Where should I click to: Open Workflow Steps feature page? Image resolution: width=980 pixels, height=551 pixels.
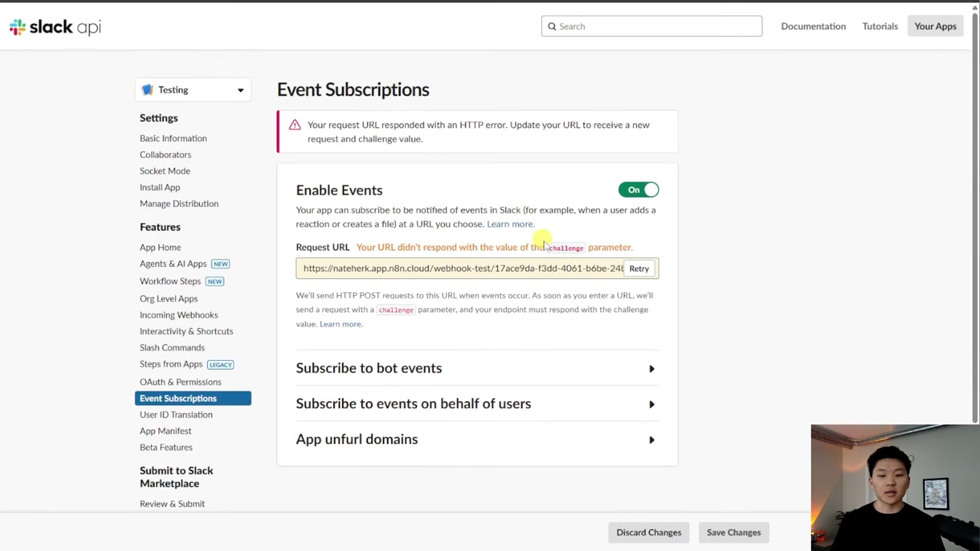pyautogui.click(x=171, y=281)
